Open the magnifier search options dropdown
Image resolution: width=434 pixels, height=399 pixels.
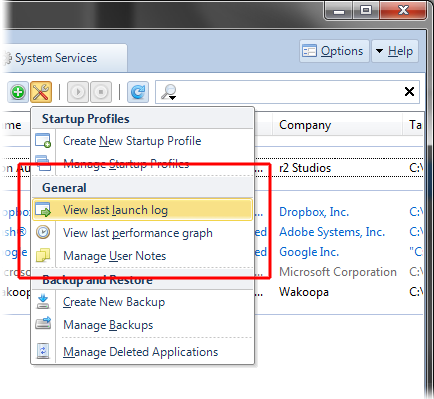[x=169, y=92]
